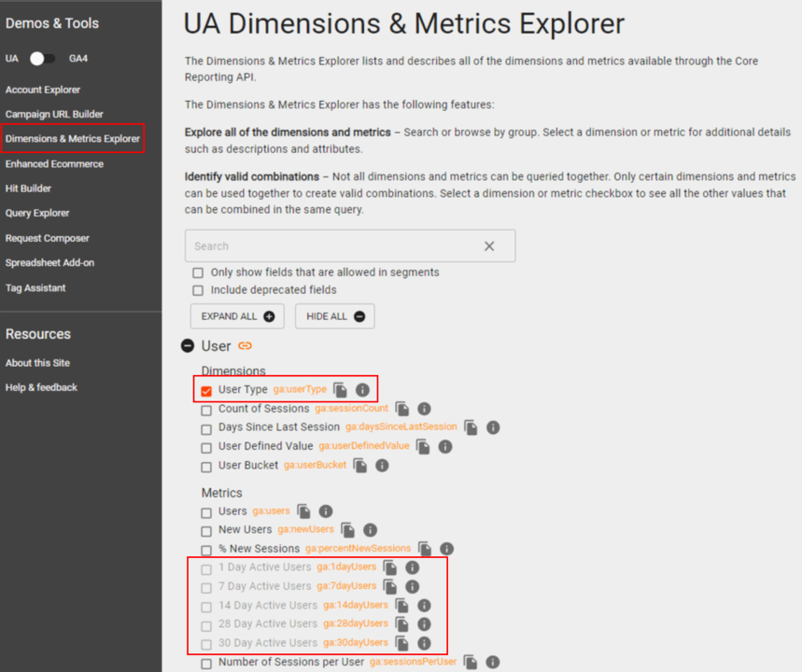Check the User Defined Value dimension
Viewport: 802px width, 672px height.
[206, 448]
